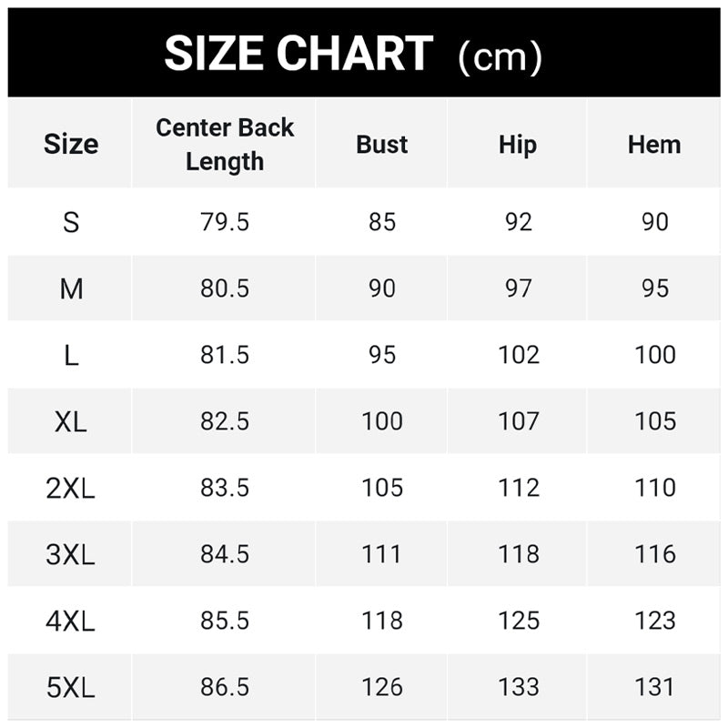
Task: Select the Hip value 97 for M
Action: pyautogui.click(x=518, y=288)
